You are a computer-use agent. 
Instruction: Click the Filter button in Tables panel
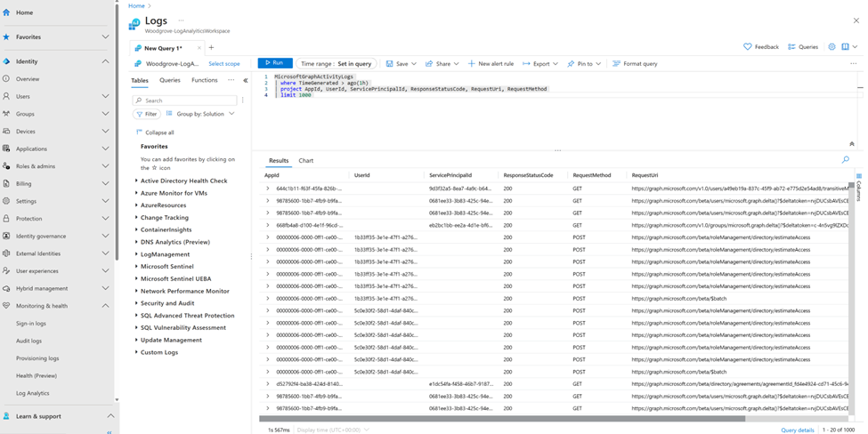[x=147, y=114]
